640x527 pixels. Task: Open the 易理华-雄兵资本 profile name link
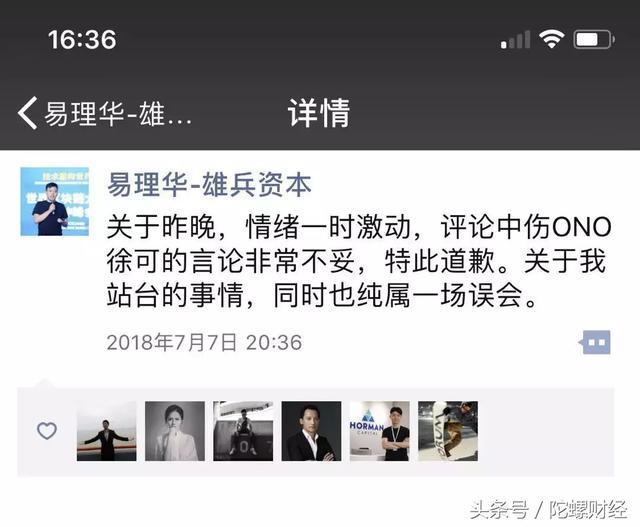(209, 185)
